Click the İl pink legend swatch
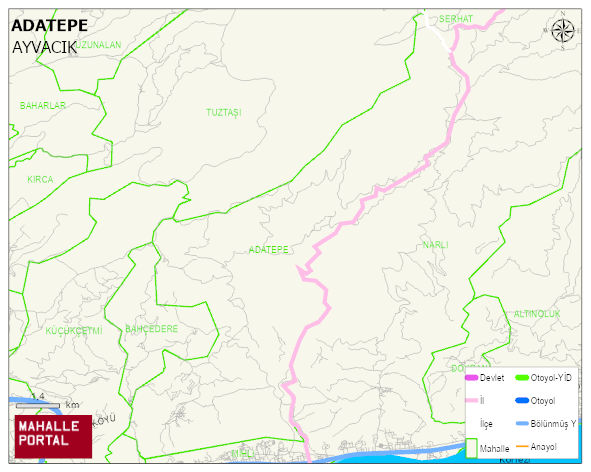 [472, 400]
